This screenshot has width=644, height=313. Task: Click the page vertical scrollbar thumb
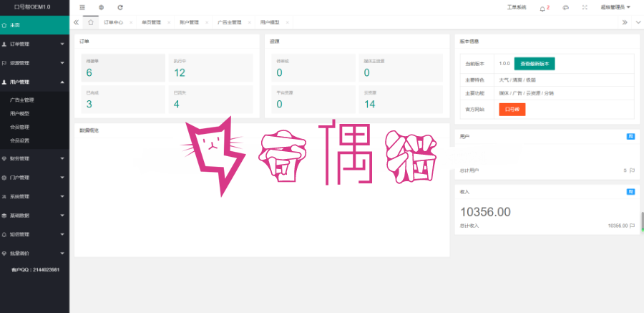(643, 223)
